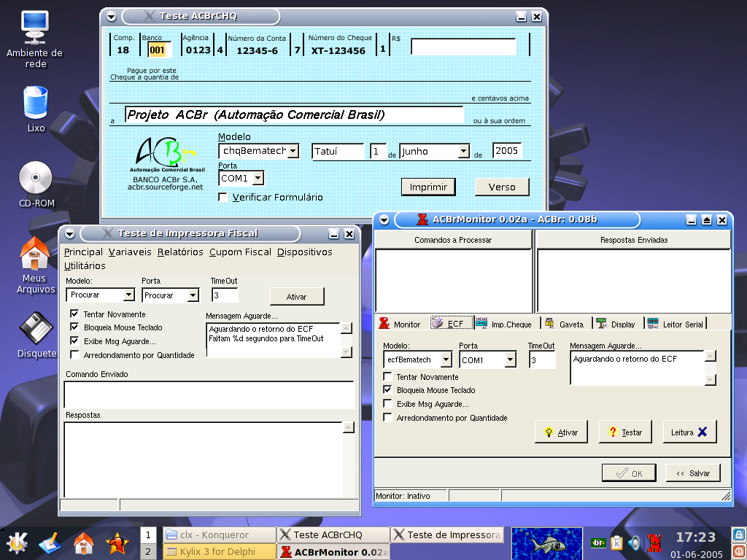Click the KDE start menu icon

point(17,542)
